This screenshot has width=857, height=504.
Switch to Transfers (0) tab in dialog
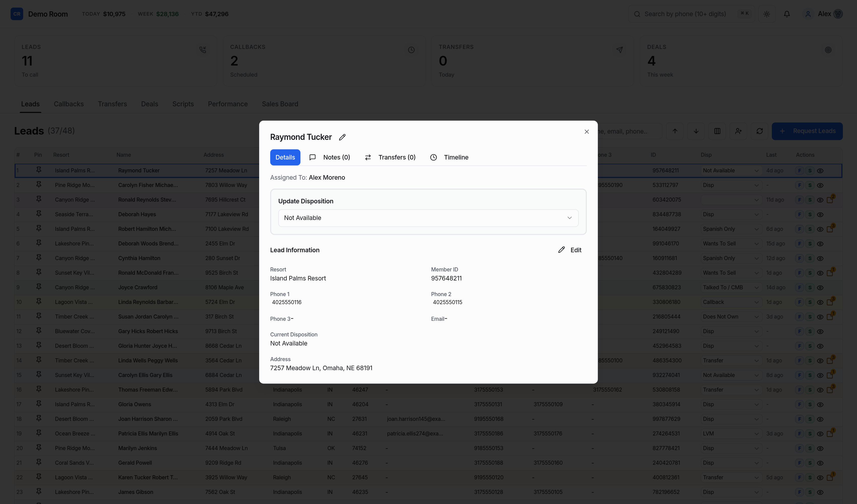tap(390, 157)
